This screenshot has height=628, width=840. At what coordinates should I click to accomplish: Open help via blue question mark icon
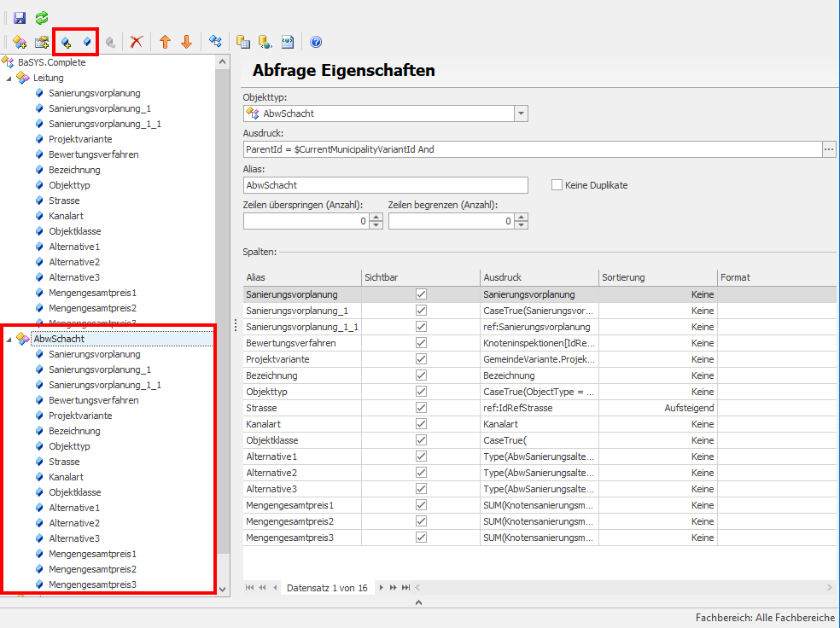(x=316, y=42)
